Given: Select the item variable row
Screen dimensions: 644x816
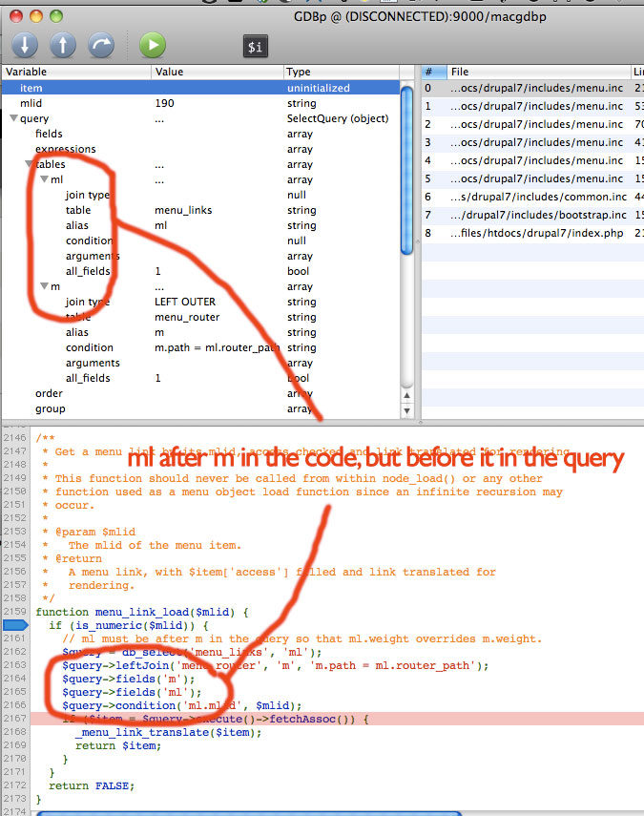Looking at the screenshot, I should tap(200, 88).
